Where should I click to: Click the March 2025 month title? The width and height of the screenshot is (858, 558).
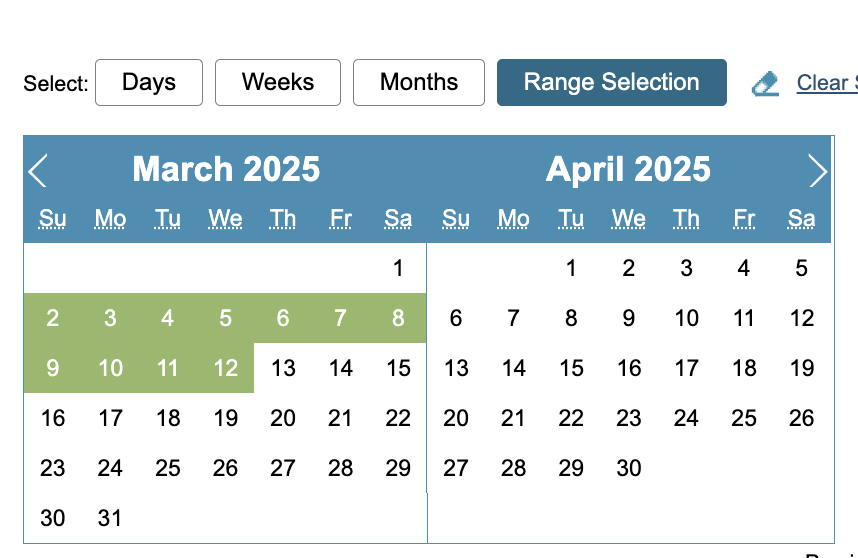(x=226, y=169)
